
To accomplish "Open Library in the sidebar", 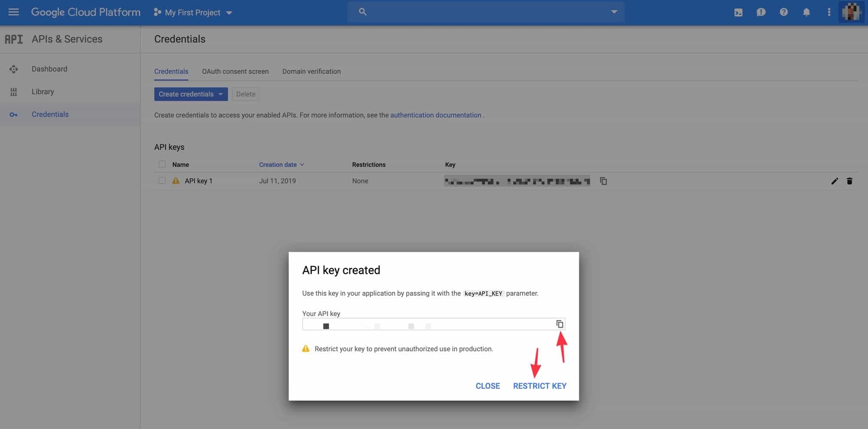I will [x=43, y=92].
